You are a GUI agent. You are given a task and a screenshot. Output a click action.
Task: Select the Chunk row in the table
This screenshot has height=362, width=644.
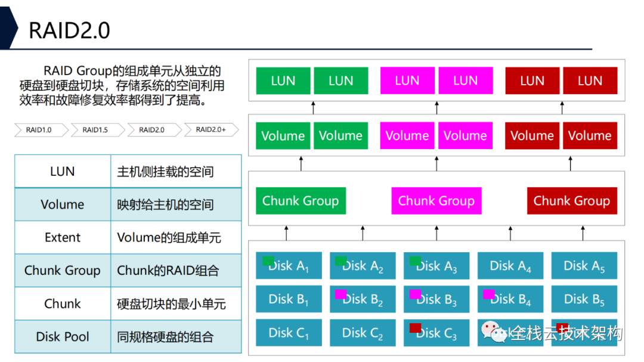(62, 304)
